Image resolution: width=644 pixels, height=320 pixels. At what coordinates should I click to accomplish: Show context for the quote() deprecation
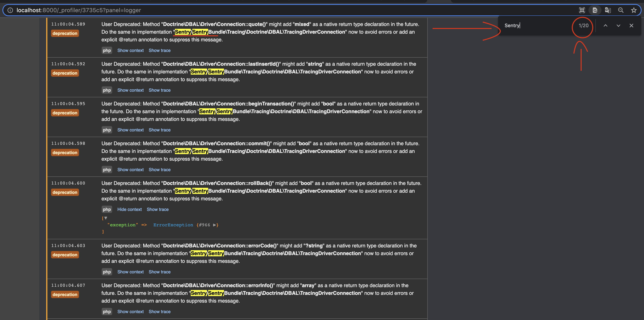[130, 50]
